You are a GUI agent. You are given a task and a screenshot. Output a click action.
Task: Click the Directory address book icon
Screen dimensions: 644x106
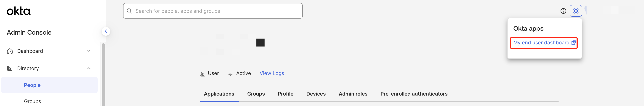click(x=10, y=68)
